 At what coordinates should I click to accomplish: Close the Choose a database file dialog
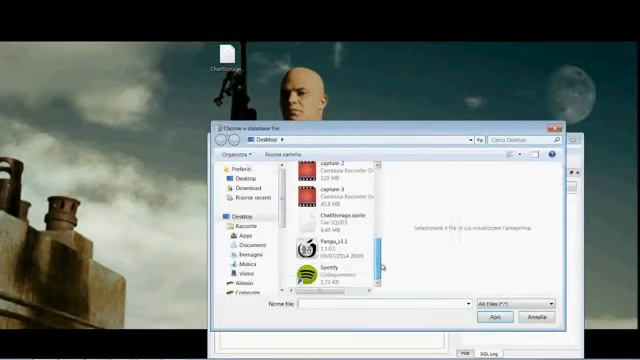coord(554,128)
